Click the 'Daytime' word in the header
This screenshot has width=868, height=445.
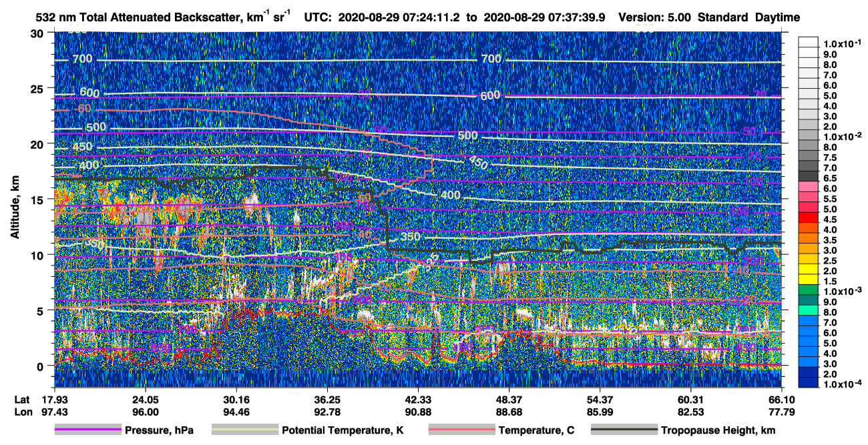778,17
